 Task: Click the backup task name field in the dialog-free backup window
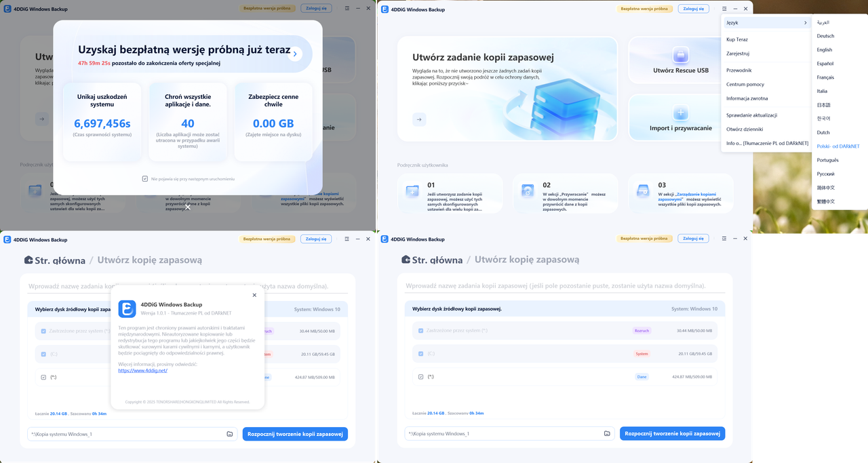[564, 286]
